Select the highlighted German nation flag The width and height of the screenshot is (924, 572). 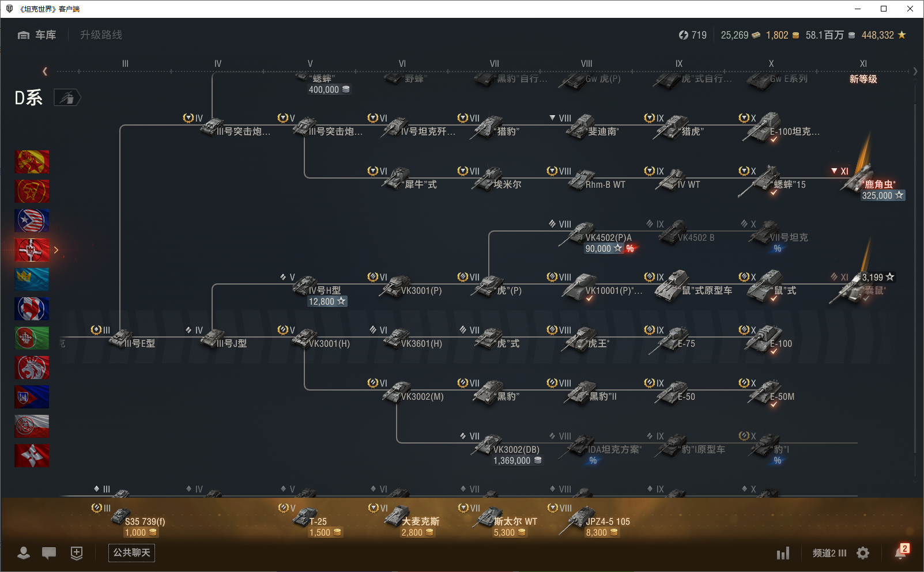pyautogui.click(x=32, y=250)
